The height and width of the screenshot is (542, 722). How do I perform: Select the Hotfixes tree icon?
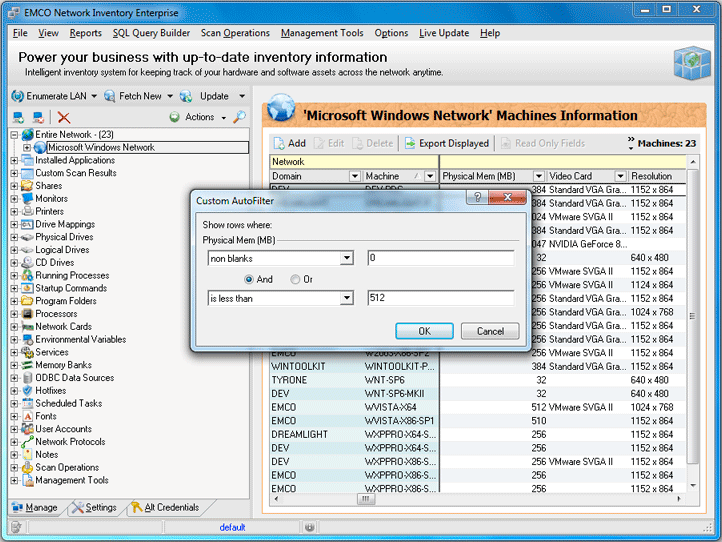point(27,391)
